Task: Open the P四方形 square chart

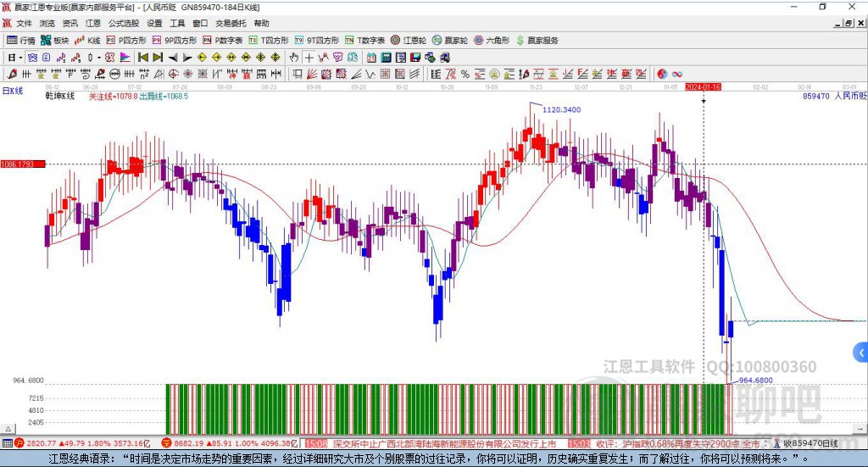Action: (132, 40)
